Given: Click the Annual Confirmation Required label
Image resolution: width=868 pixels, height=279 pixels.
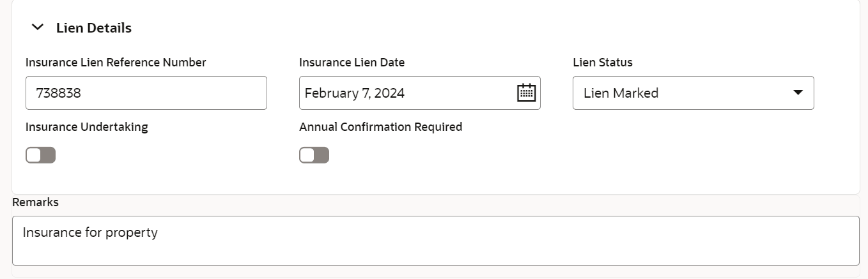Looking at the screenshot, I should point(380,127).
